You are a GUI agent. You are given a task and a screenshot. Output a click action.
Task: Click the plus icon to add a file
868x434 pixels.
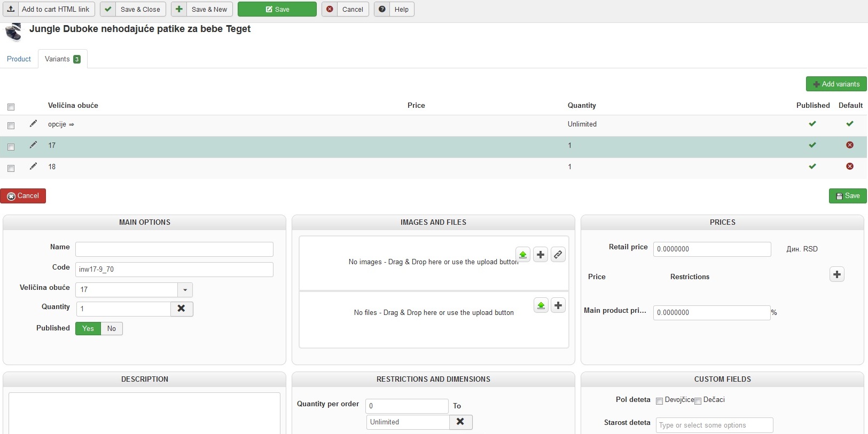(x=558, y=305)
